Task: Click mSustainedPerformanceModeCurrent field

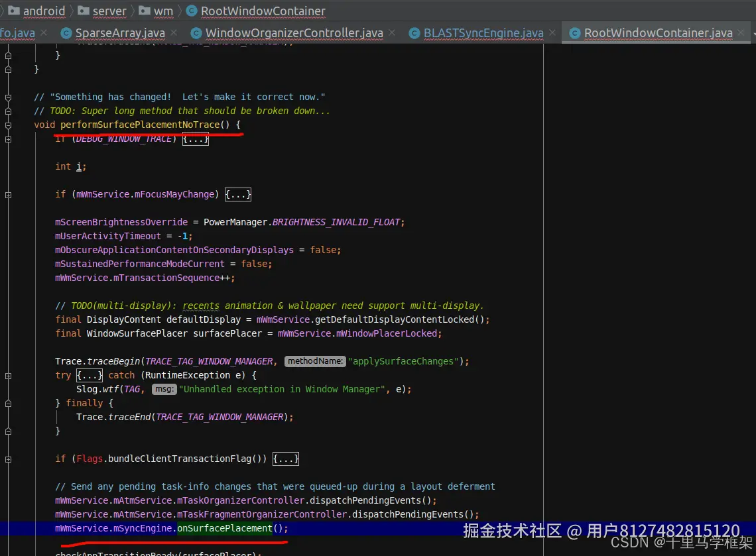Action: pos(139,264)
